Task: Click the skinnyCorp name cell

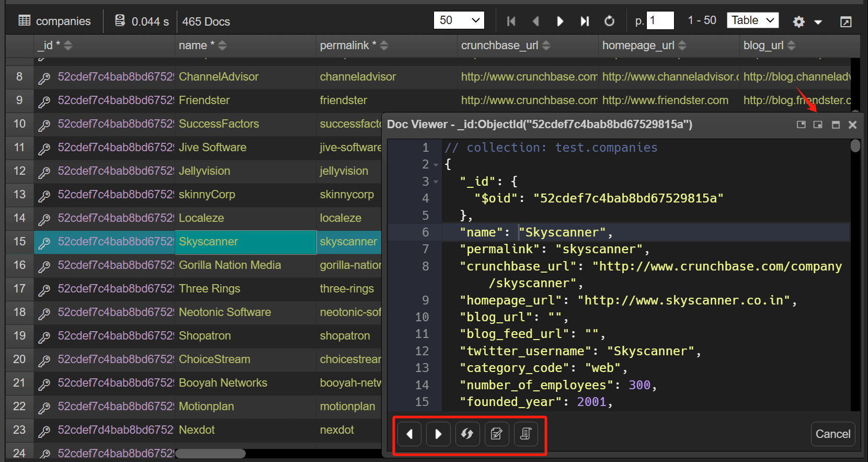Action: pyautogui.click(x=246, y=195)
